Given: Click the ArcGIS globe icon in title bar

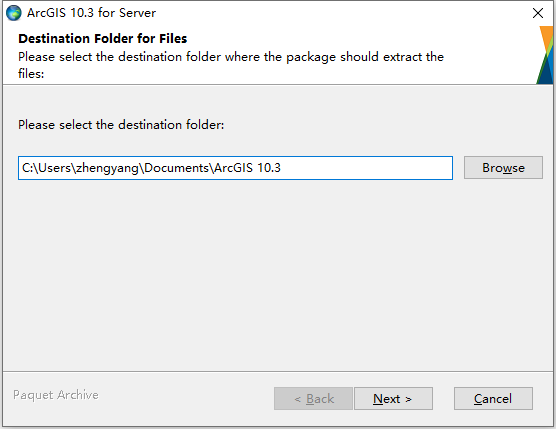Looking at the screenshot, I should (14, 13).
